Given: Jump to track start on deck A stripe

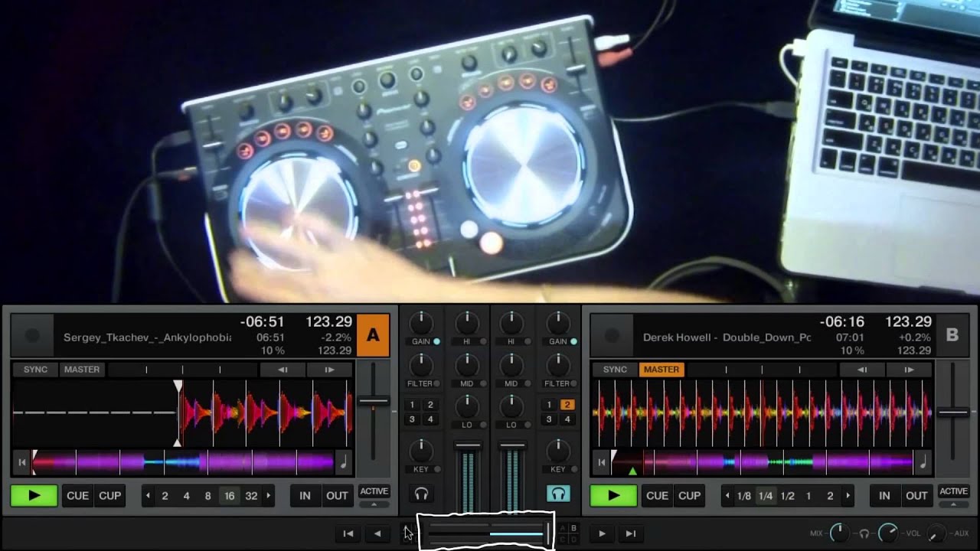Looking at the screenshot, I should [x=21, y=461].
